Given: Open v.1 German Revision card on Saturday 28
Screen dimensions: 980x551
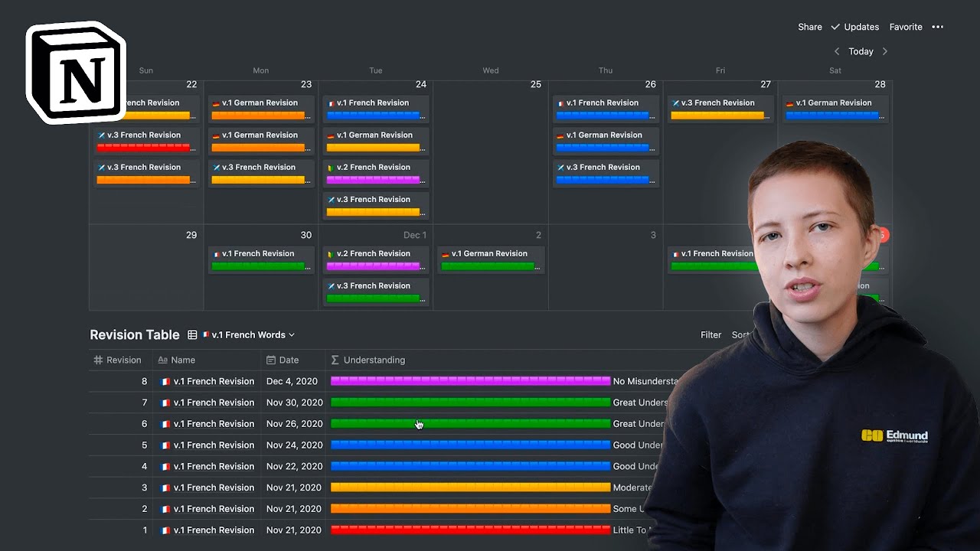Looking at the screenshot, I should click(x=835, y=109).
